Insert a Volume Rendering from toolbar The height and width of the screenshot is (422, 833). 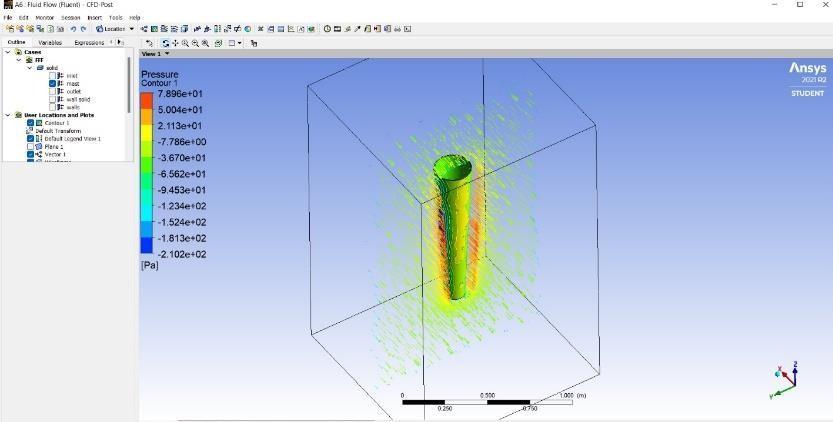coord(184,29)
